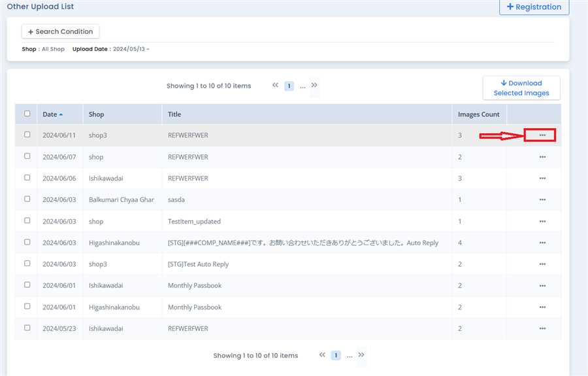Open actions dropdown for [STG]Test Auto Reply row
Image resolution: width=588 pixels, height=376 pixels.
(x=542, y=264)
